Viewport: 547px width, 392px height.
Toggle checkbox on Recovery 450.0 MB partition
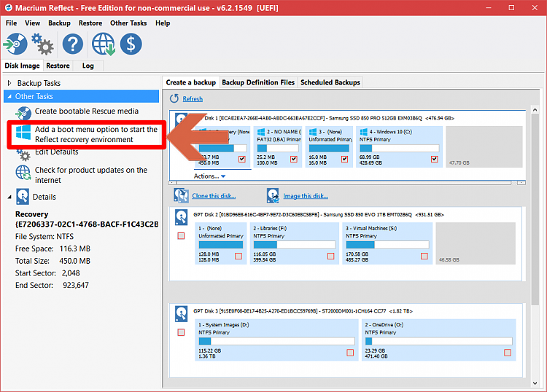tap(241, 160)
